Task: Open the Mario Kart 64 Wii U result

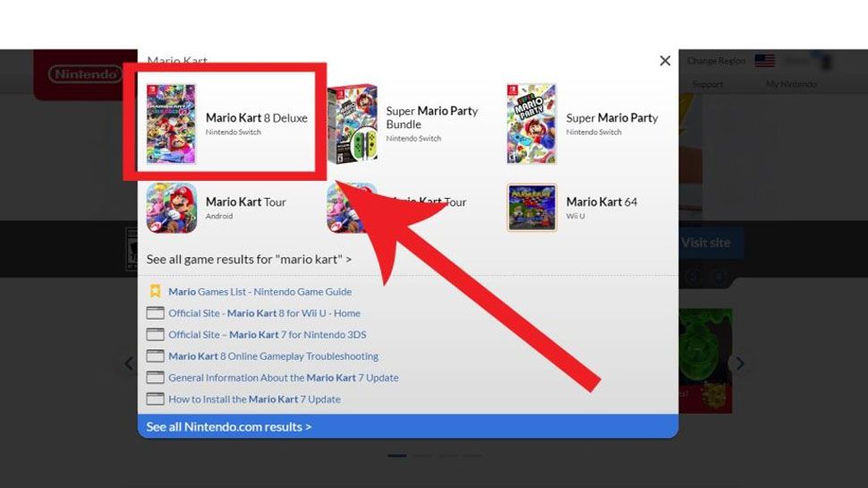Action: (x=573, y=208)
